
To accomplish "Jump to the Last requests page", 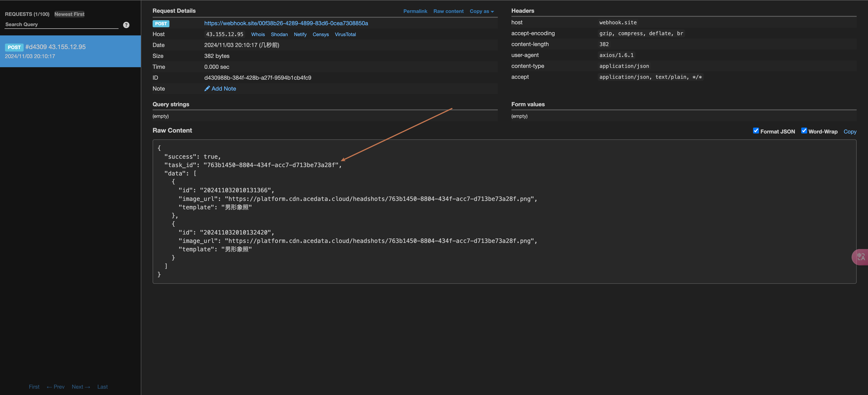I will click(x=102, y=387).
